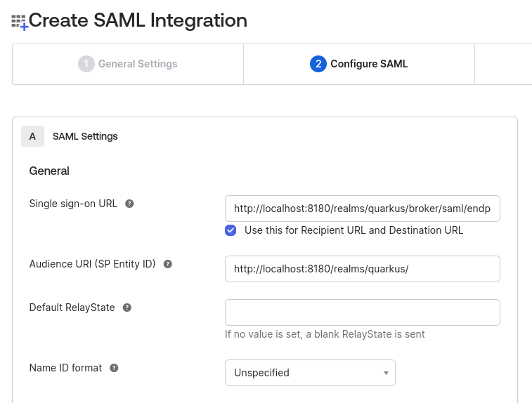Focus the empty Default RelayState field

pyautogui.click(x=362, y=312)
